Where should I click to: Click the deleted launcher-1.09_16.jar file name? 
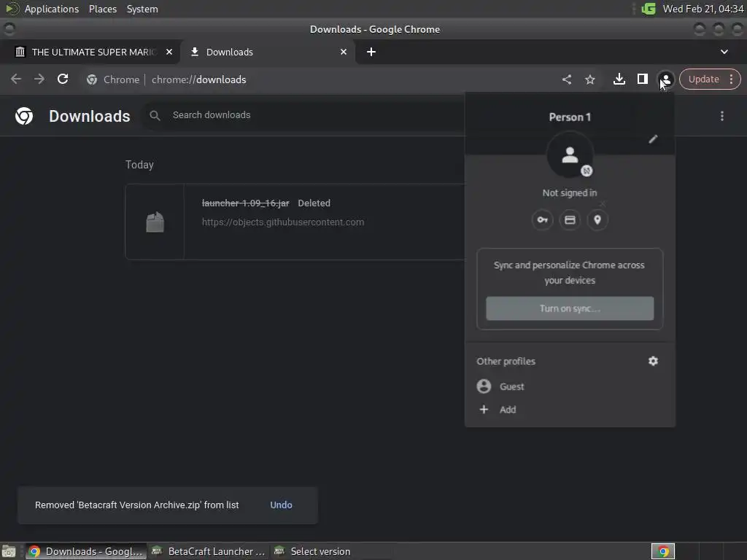pos(245,203)
